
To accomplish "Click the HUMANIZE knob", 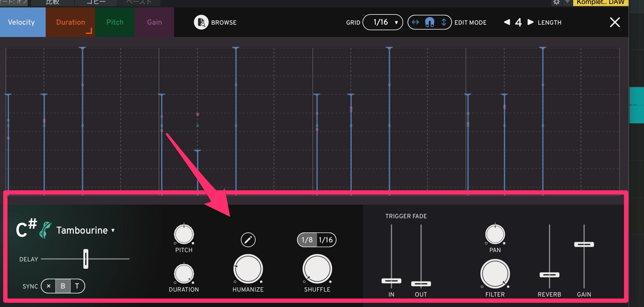I will coord(248,269).
